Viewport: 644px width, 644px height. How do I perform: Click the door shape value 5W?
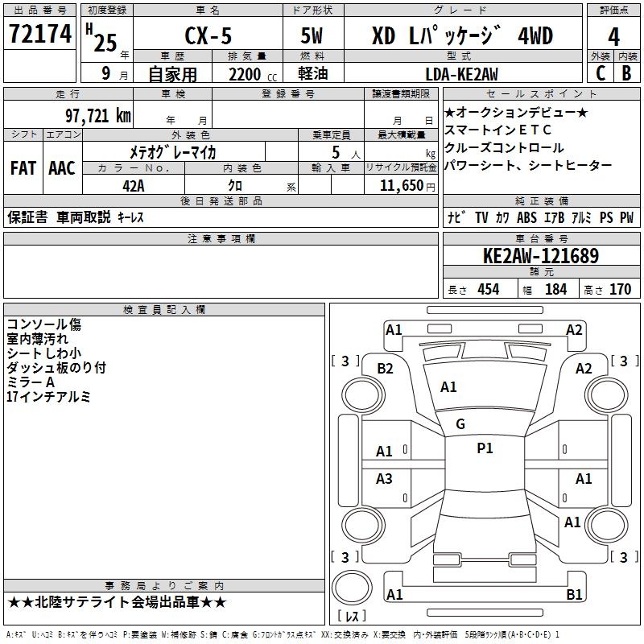312,35
